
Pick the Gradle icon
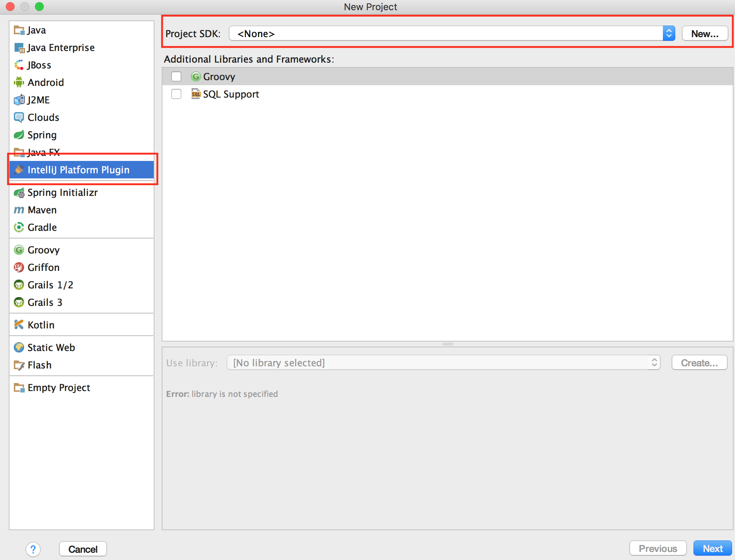[19, 227]
